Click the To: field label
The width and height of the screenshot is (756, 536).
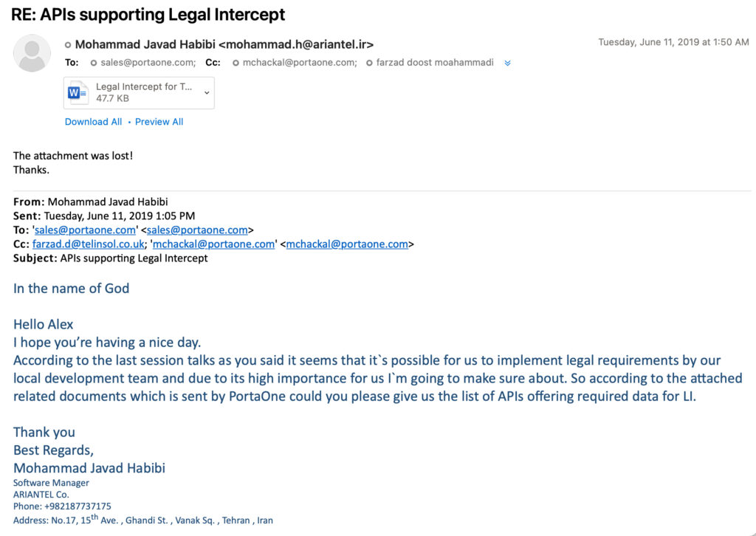71,63
